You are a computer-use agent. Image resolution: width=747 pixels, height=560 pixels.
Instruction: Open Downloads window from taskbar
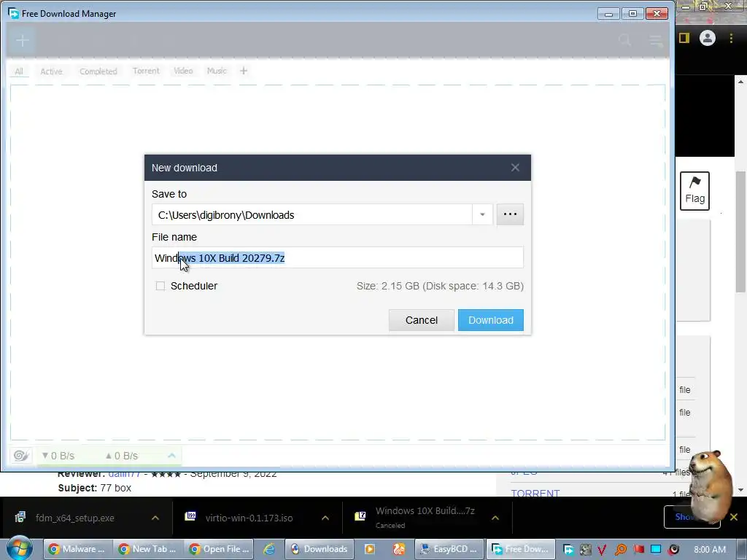320,549
